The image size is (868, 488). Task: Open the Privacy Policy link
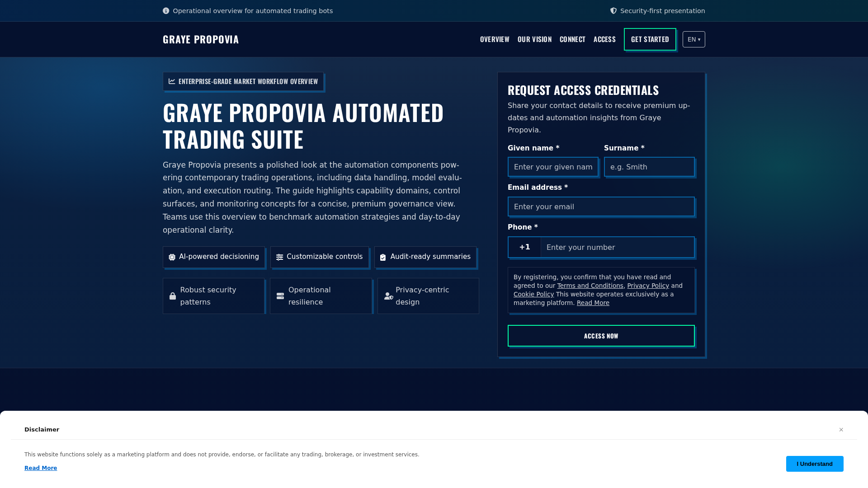tap(648, 286)
